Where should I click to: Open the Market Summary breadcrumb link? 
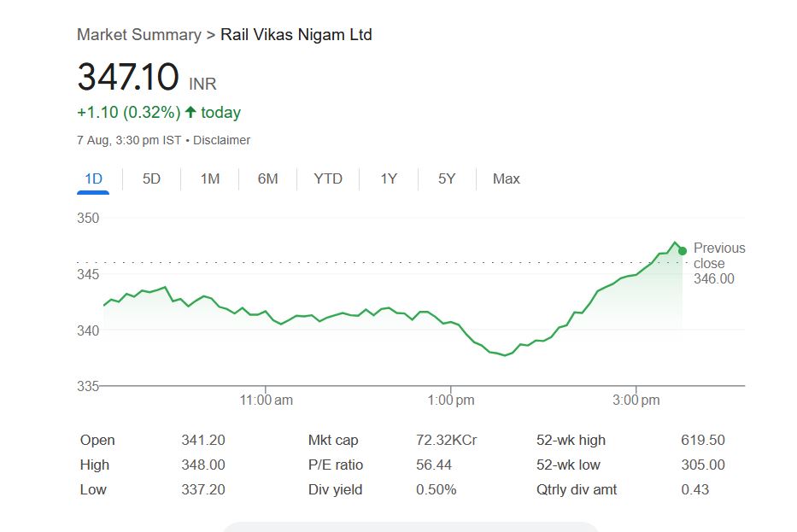coord(138,35)
